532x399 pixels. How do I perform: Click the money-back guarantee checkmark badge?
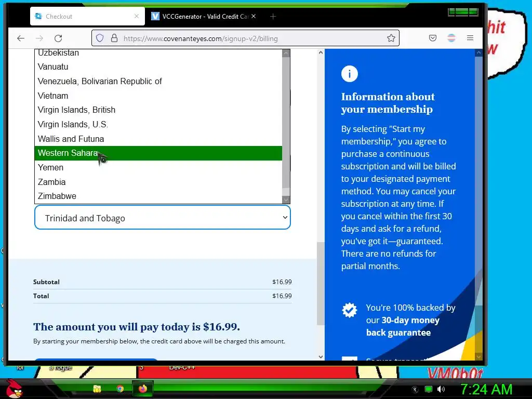point(350,310)
